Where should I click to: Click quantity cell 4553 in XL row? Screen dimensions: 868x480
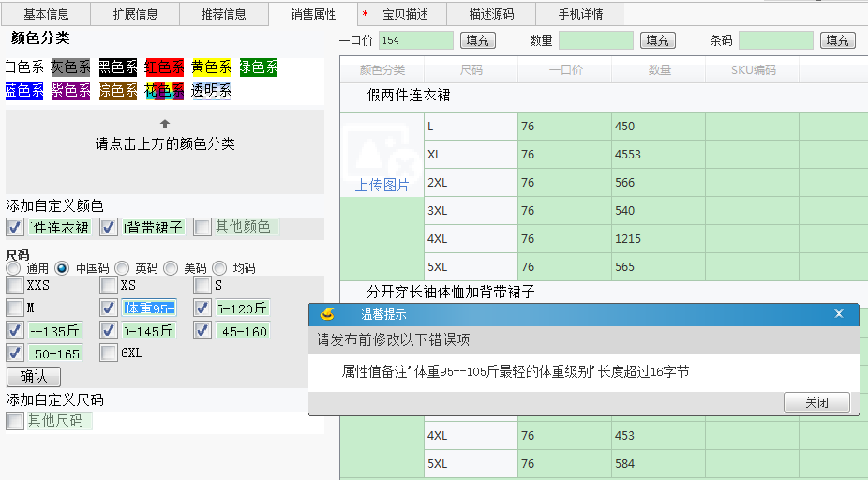coord(657,155)
